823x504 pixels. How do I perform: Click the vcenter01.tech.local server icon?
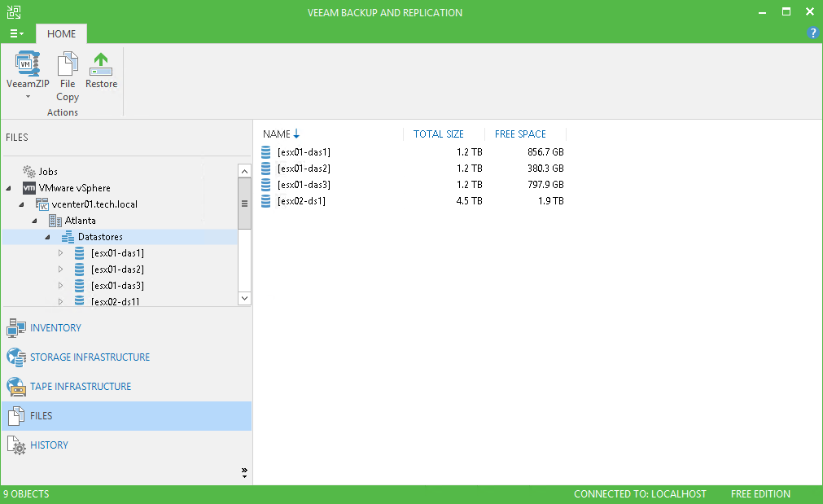click(42, 204)
